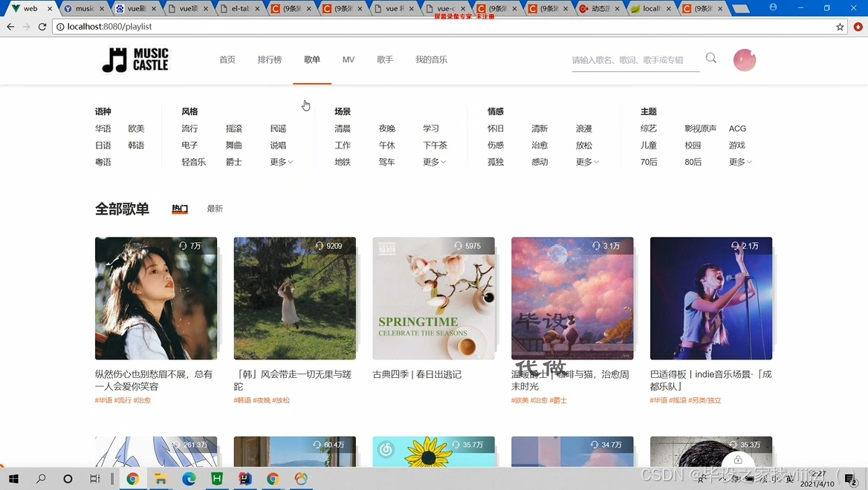Viewport: 868px width, 490px height.
Task: Launch Microsoft Edge from taskbar
Action: click(189, 478)
